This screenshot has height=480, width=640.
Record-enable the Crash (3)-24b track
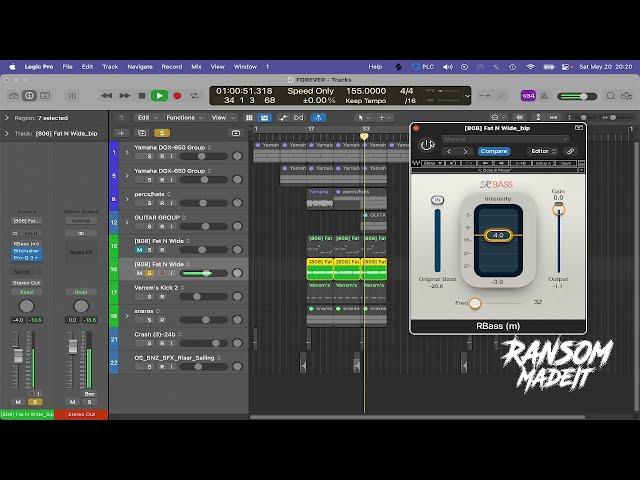coord(162,343)
